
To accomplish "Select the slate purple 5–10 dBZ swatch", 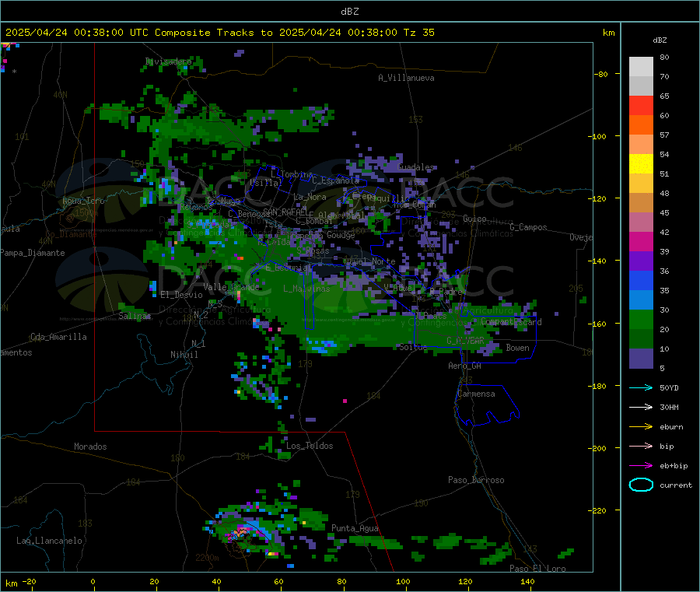I will coord(641,359).
